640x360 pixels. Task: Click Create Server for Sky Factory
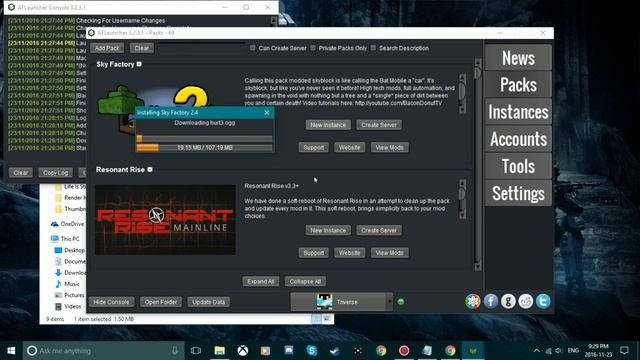[x=379, y=125]
